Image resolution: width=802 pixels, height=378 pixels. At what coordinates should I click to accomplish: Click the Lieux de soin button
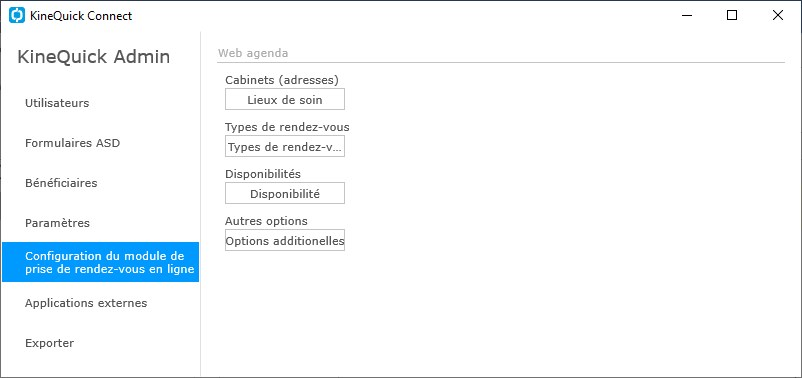tap(285, 99)
